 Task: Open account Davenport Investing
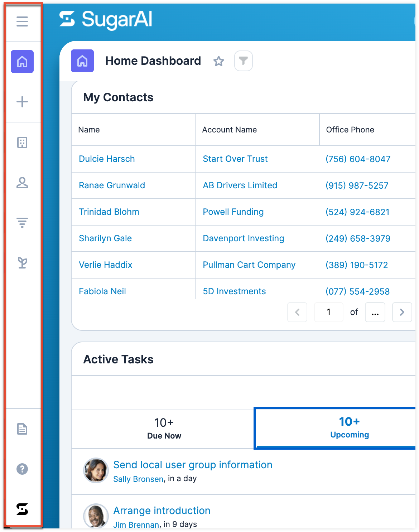[x=244, y=238]
